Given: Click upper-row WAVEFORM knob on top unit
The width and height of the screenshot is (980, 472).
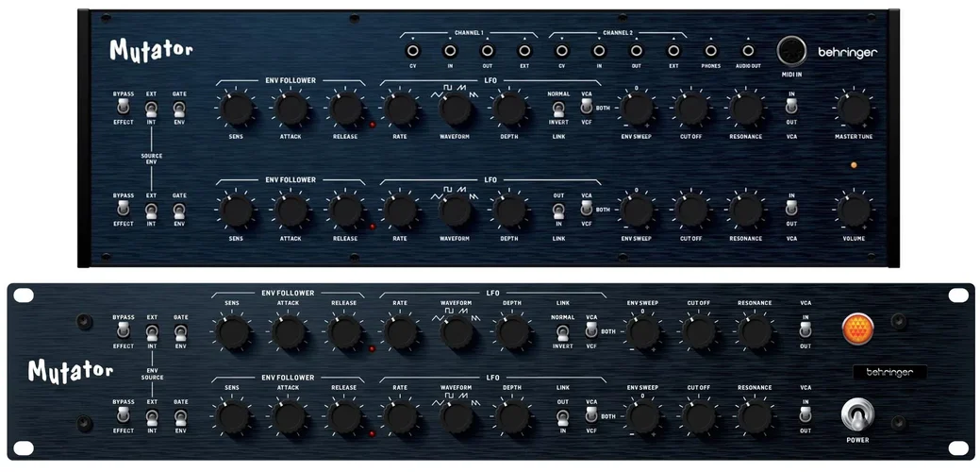Looking at the screenshot, I should [455, 109].
